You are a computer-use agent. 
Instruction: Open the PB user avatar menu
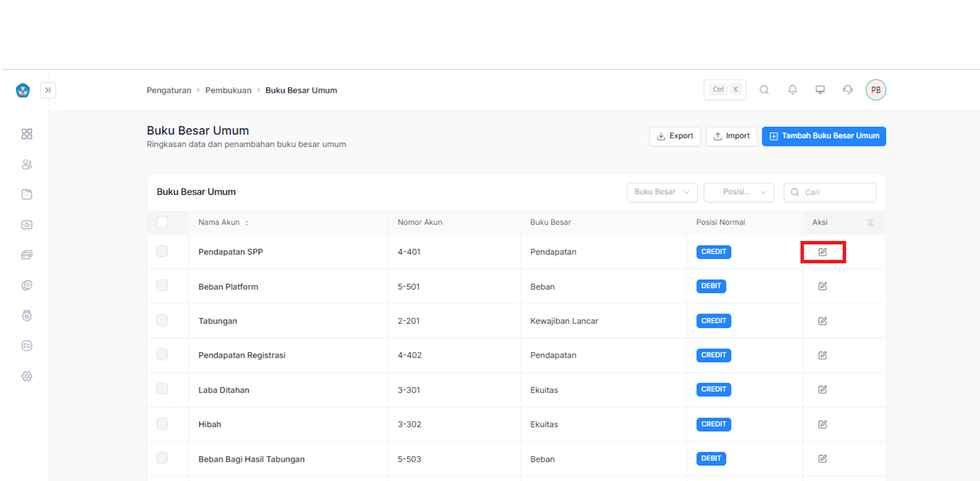(876, 90)
